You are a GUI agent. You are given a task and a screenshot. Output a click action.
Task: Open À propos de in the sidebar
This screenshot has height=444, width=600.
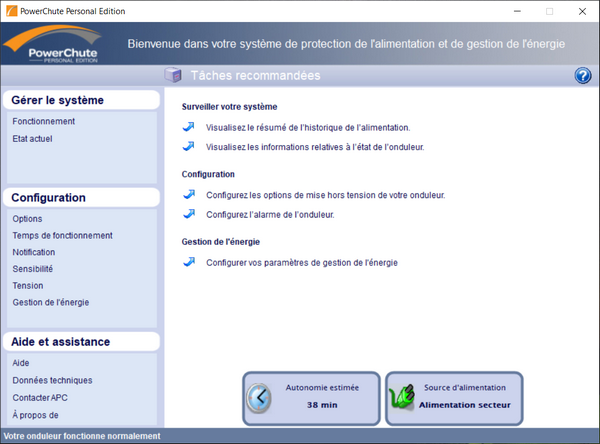click(x=35, y=415)
